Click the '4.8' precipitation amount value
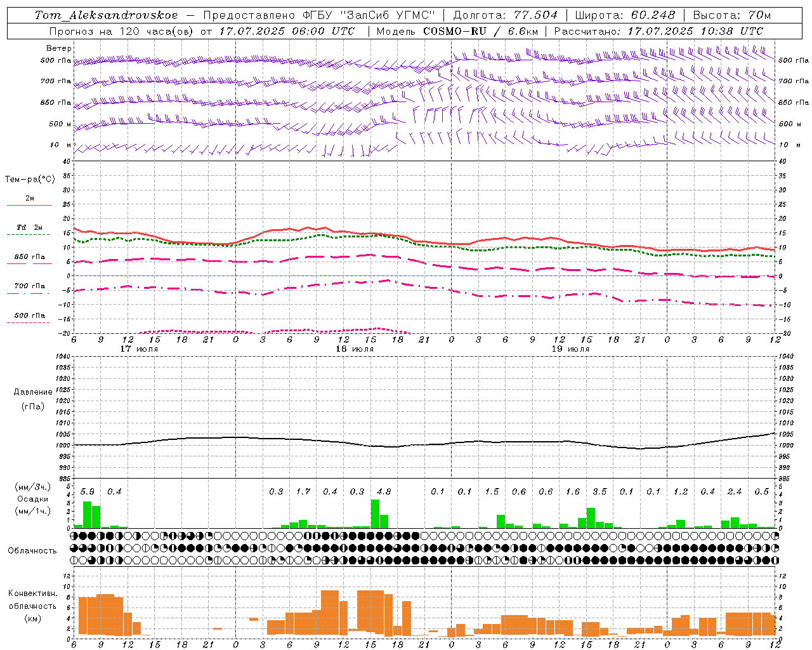This screenshot has height=650, width=812. pos(384,492)
